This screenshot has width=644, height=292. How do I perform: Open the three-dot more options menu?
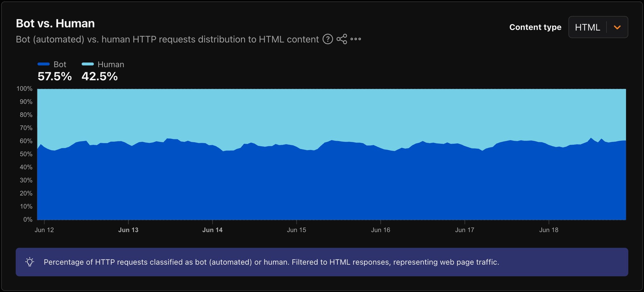tap(356, 39)
